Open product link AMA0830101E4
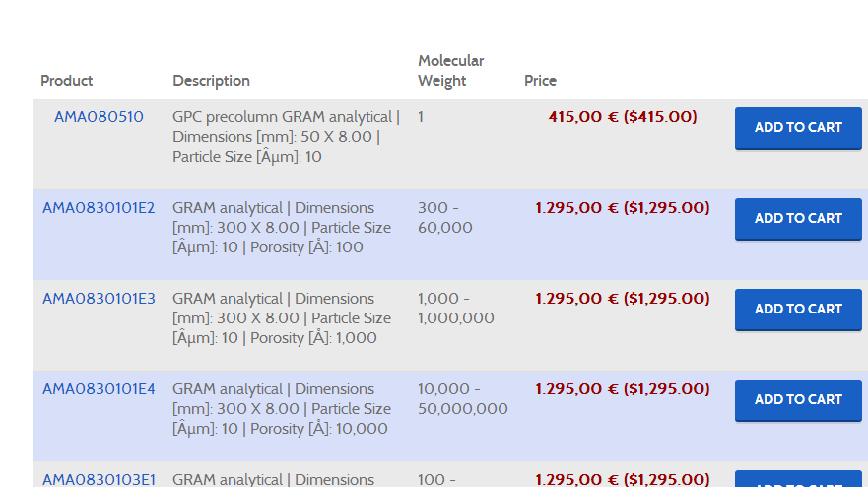The width and height of the screenshot is (868, 487). point(99,389)
